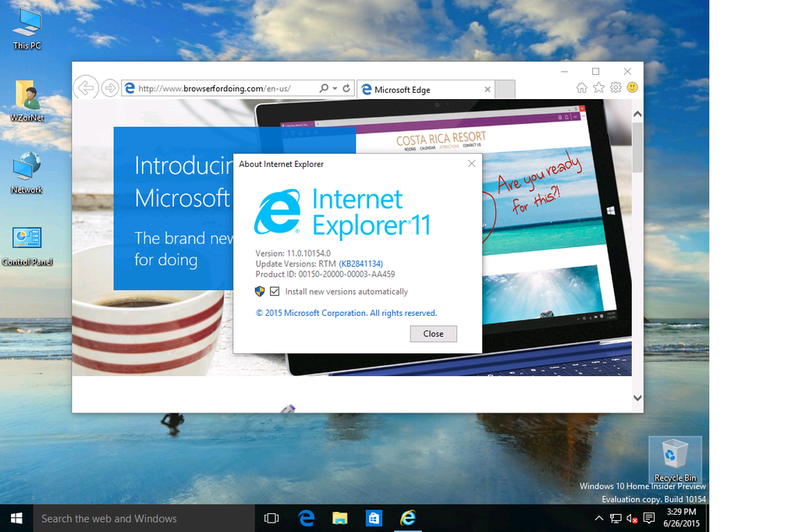
Task: Launch Microsoft Edge from the taskbar
Action: (306, 518)
